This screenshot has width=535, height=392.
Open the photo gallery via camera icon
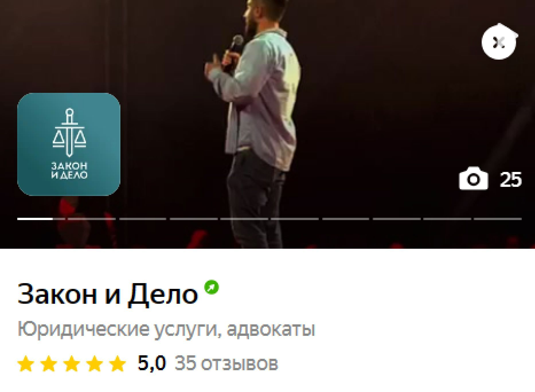click(x=473, y=179)
